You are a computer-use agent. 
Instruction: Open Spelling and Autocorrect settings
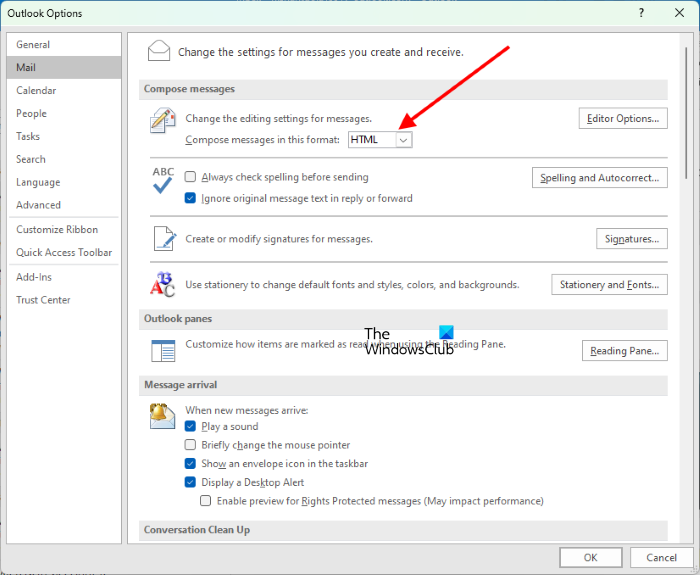(600, 178)
